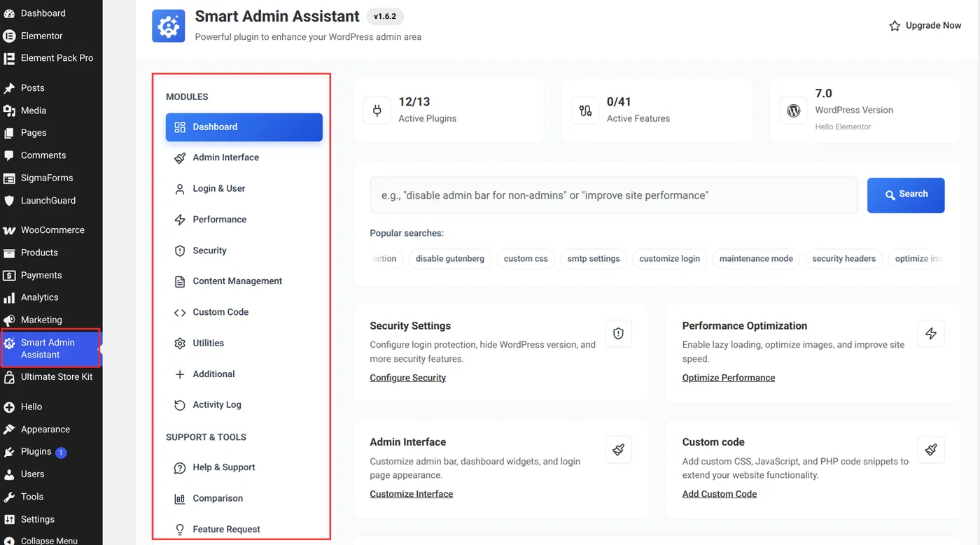
Task: Click the plug icon on Active Plugins card
Action: pos(377,111)
